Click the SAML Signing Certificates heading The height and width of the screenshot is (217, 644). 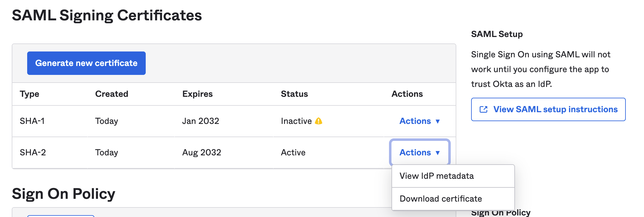pos(107,15)
